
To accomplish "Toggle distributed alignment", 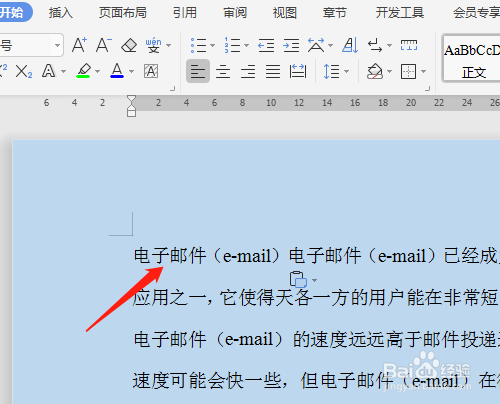I will coord(298,71).
